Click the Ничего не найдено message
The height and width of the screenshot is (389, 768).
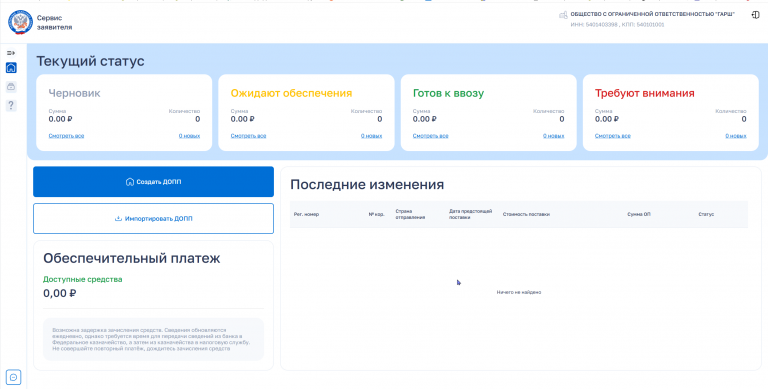519,292
